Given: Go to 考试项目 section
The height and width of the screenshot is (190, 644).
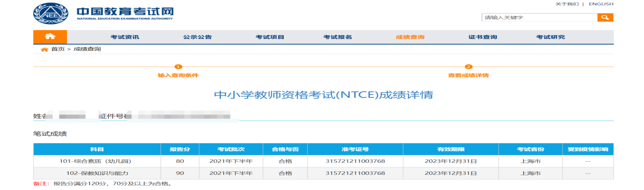Looking at the screenshot, I should coord(270,37).
